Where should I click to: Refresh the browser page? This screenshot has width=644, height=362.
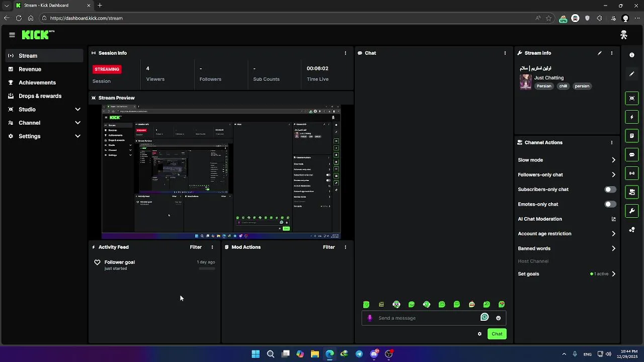19,18
